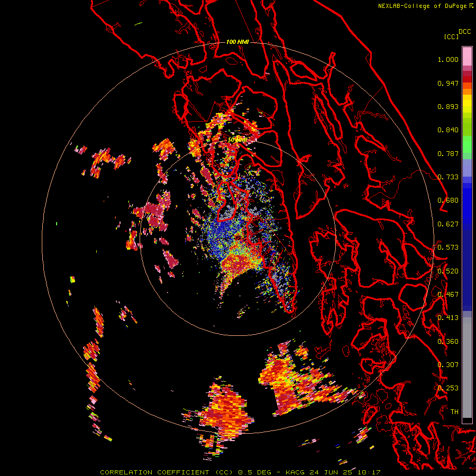Screen dimensions: 476x476
Task: Click the 0.733 scale value
Action: pos(448,177)
